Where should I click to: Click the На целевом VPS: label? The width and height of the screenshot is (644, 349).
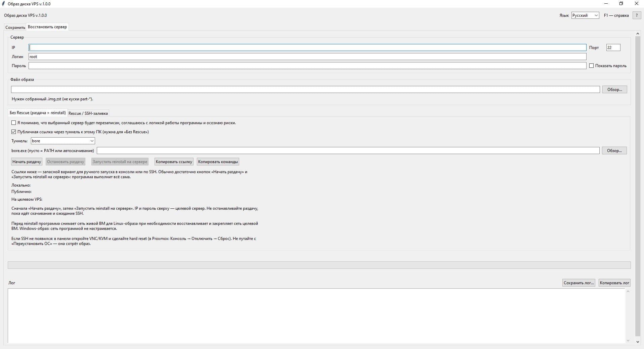27,199
